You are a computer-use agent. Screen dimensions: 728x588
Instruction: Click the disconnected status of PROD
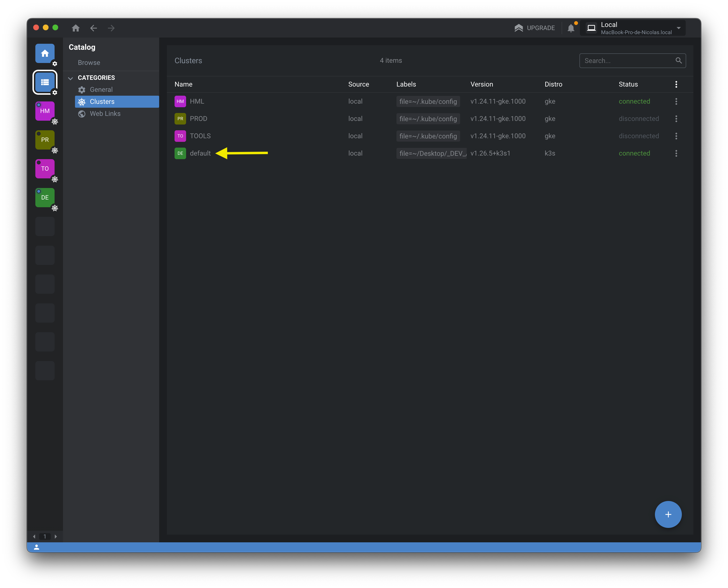639,119
